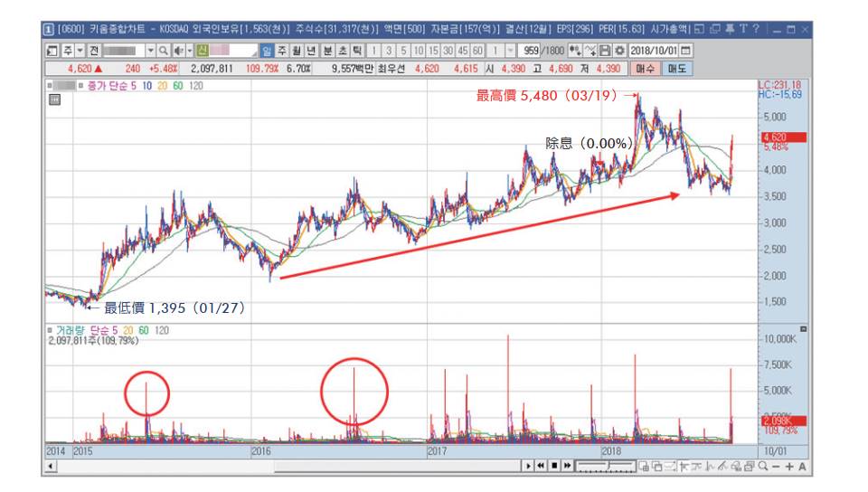Click volume pane collapse button at right
868x492 pixels.
pos(803,329)
